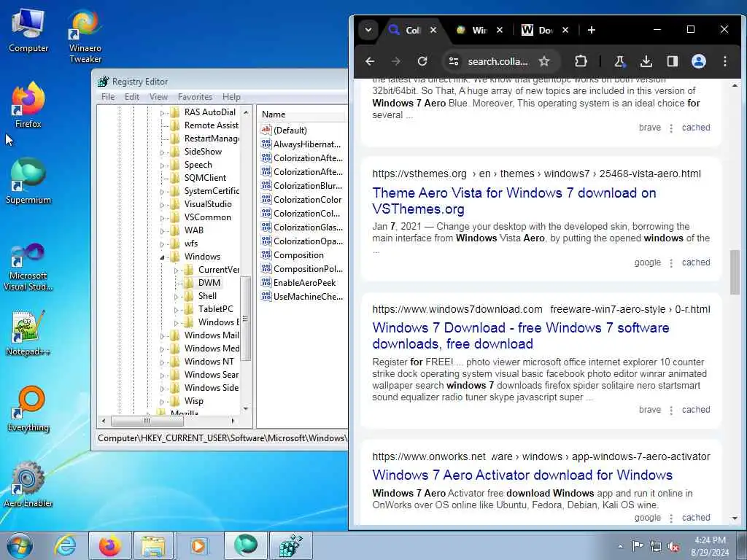Click the browser forward arrow
747x560 pixels.
[396, 61]
